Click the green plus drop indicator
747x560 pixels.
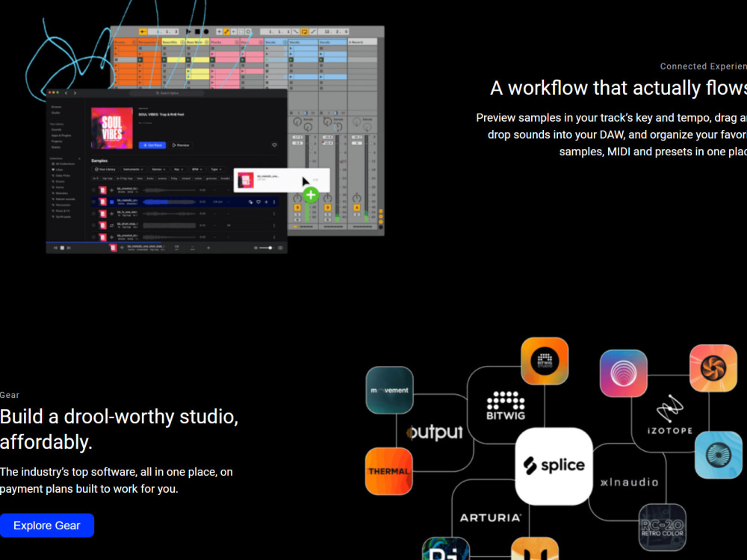click(311, 194)
